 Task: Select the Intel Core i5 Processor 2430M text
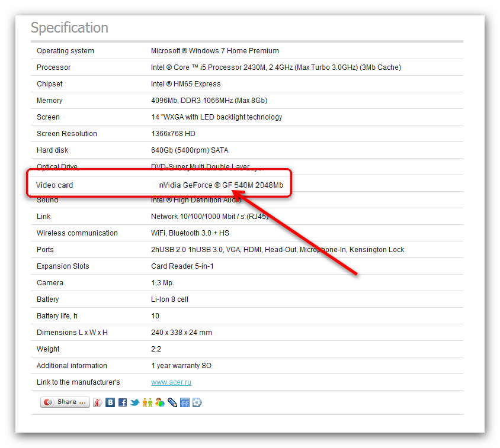[276, 67]
